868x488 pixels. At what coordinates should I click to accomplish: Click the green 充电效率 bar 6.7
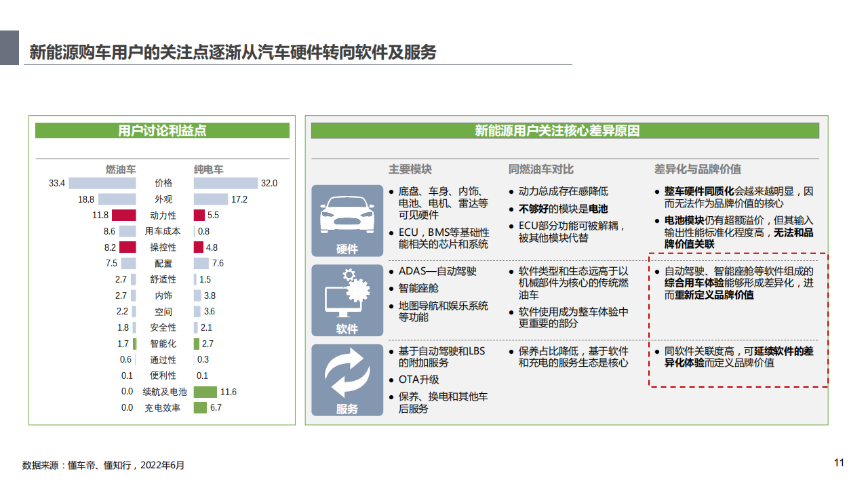pos(201,408)
